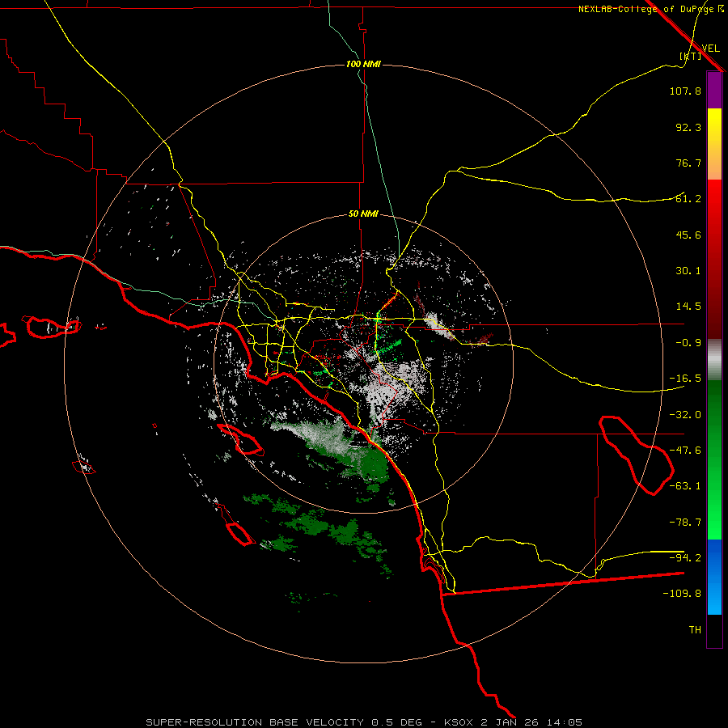The image size is (728, 728).
Task: Click the [KT] units label
Action: (x=691, y=56)
